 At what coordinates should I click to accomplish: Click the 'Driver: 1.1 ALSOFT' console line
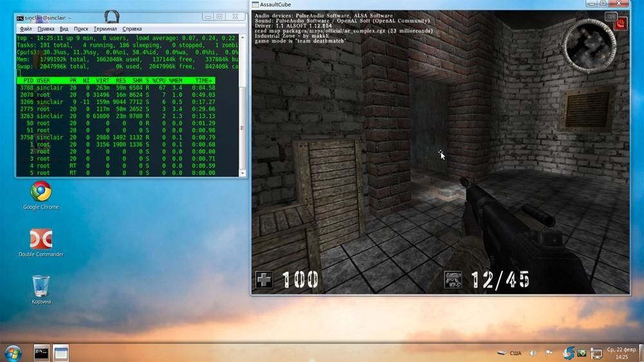[x=293, y=26]
